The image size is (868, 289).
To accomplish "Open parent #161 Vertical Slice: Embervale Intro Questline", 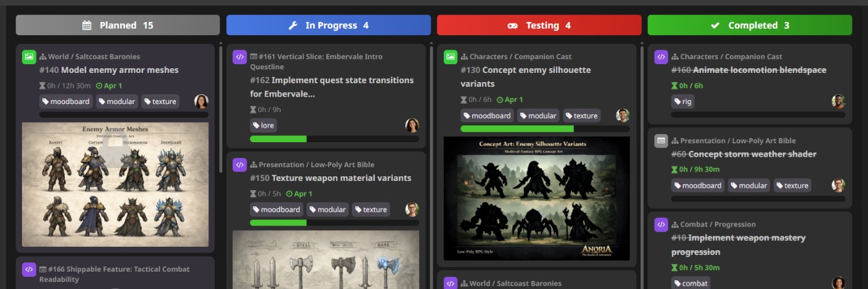I will tap(317, 62).
